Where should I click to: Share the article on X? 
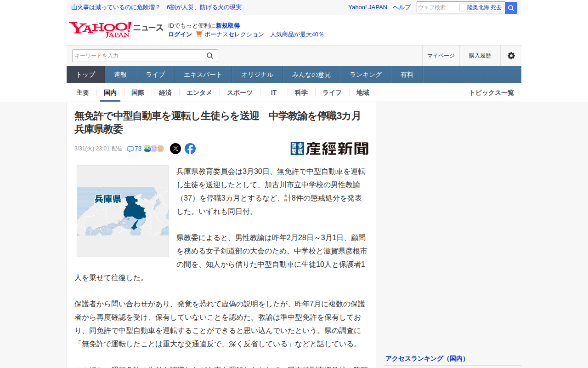click(175, 149)
